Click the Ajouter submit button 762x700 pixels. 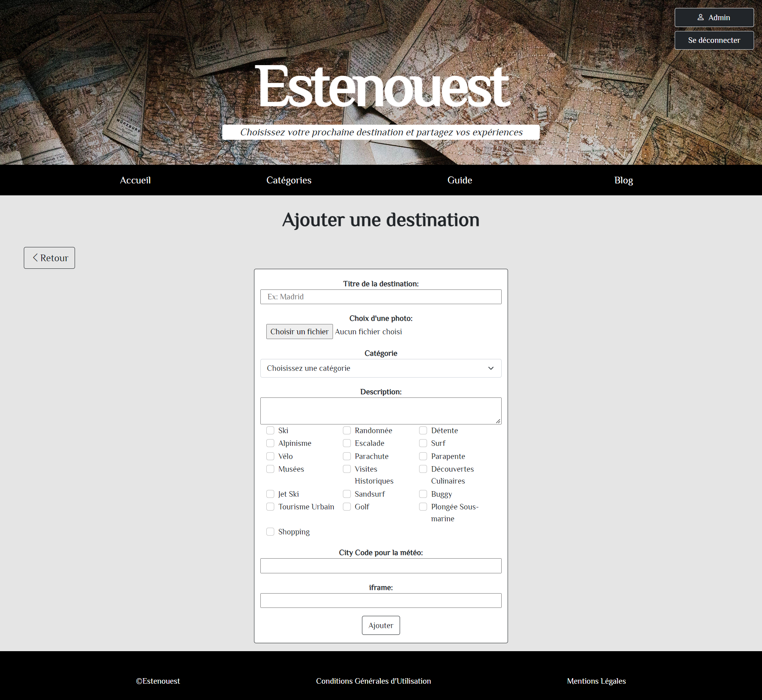pos(381,625)
